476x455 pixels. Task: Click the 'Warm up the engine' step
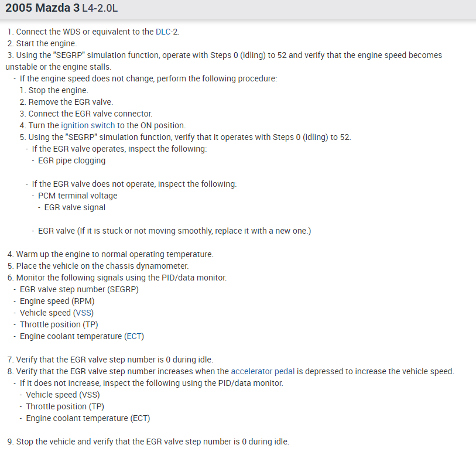(x=114, y=254)
